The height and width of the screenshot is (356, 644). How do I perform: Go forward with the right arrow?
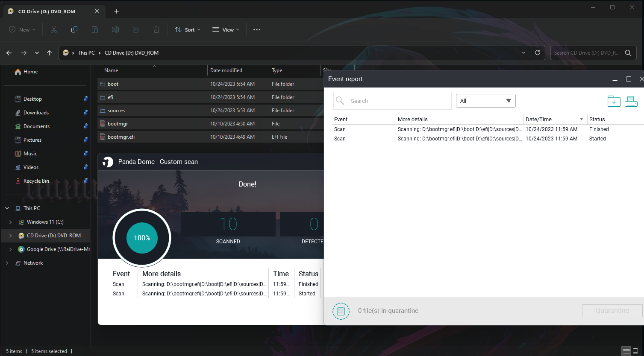click(x=24, y=53)
